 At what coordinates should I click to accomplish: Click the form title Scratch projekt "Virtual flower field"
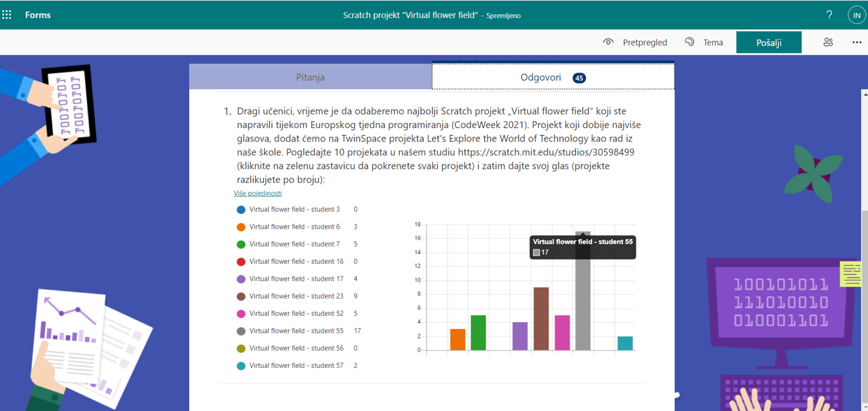click(x=410, y=14)
